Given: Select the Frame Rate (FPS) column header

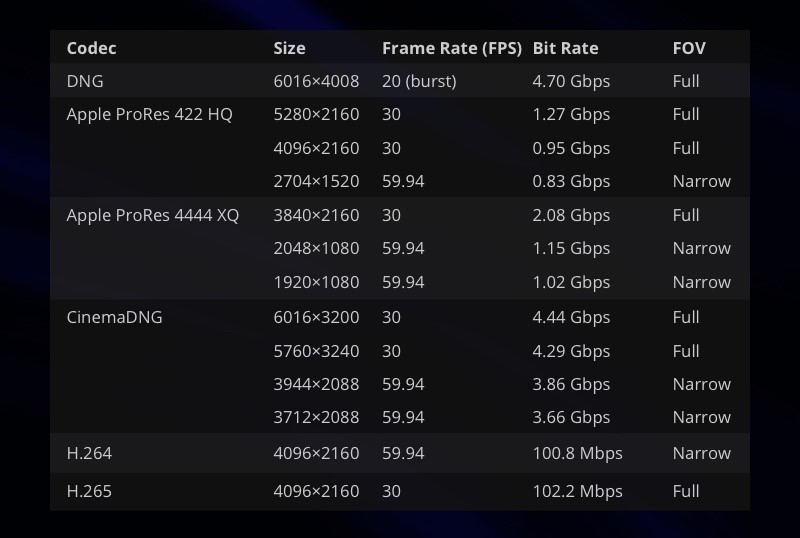Looking at the screenshot, I should tap(452, 48).
